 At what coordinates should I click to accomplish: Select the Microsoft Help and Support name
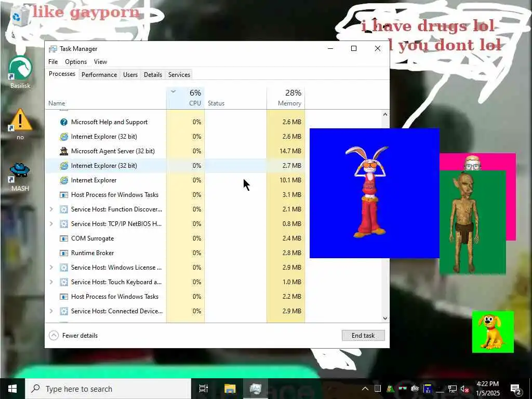point(109,122)
